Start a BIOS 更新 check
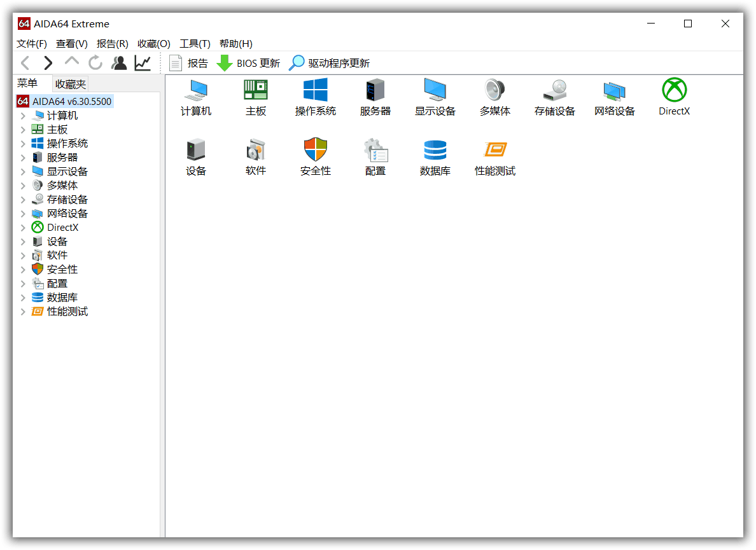 coord(248,62)
